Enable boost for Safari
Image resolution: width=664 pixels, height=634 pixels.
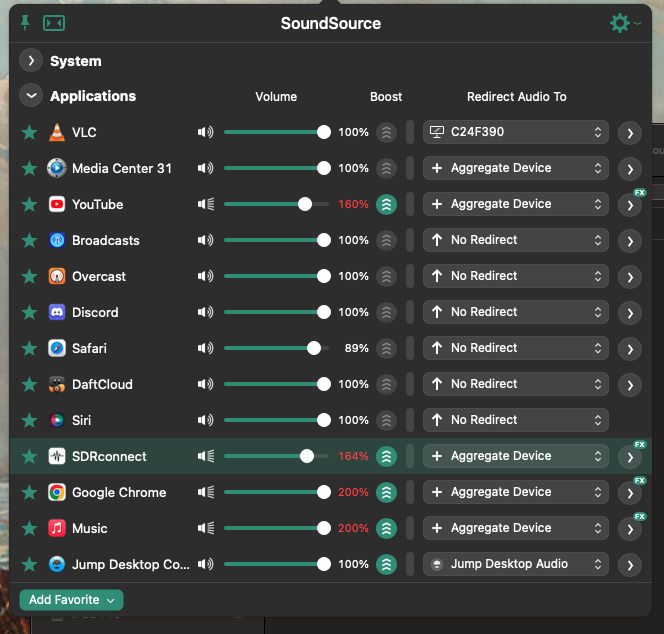point(386,348)
